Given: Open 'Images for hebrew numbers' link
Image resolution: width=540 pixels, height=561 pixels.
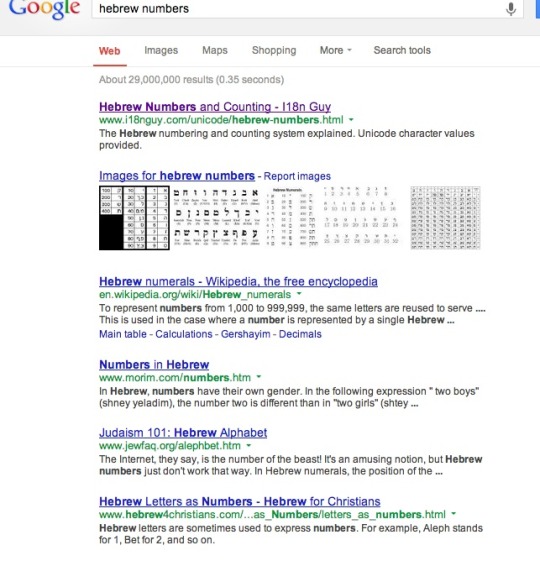Looking at the screenshot, I should [177, 176].
